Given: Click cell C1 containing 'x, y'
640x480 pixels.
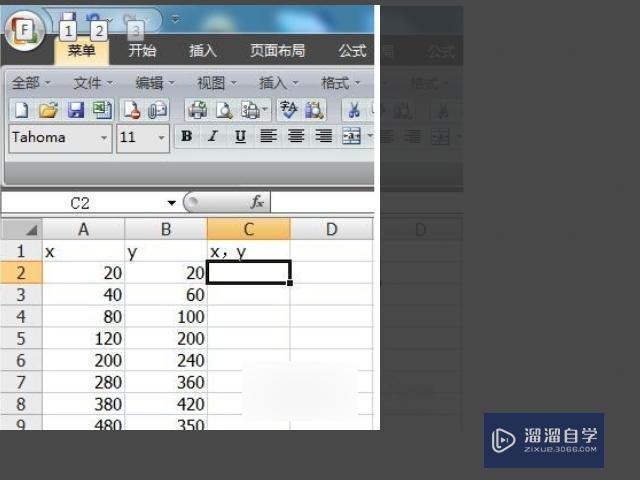Looking at the screenshot, I should 249,251.
